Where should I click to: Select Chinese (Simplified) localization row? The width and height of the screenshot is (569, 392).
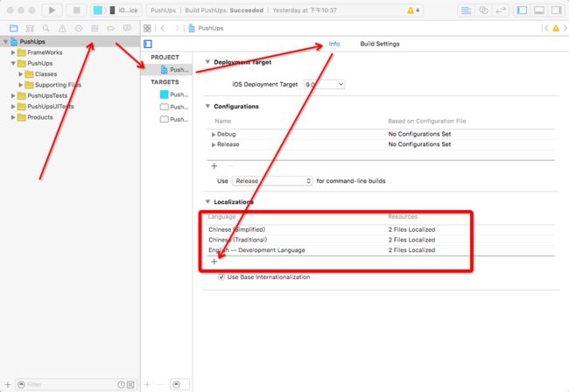click(381, 230)
